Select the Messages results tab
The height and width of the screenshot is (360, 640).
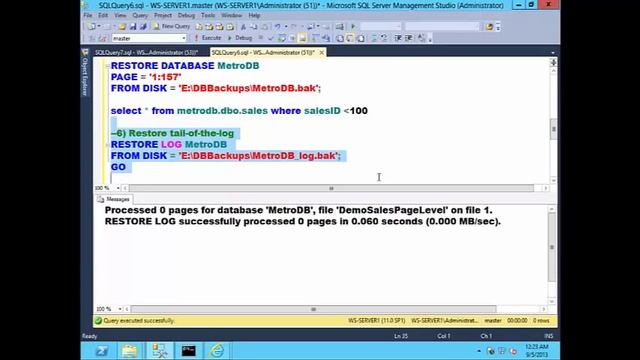113,199
